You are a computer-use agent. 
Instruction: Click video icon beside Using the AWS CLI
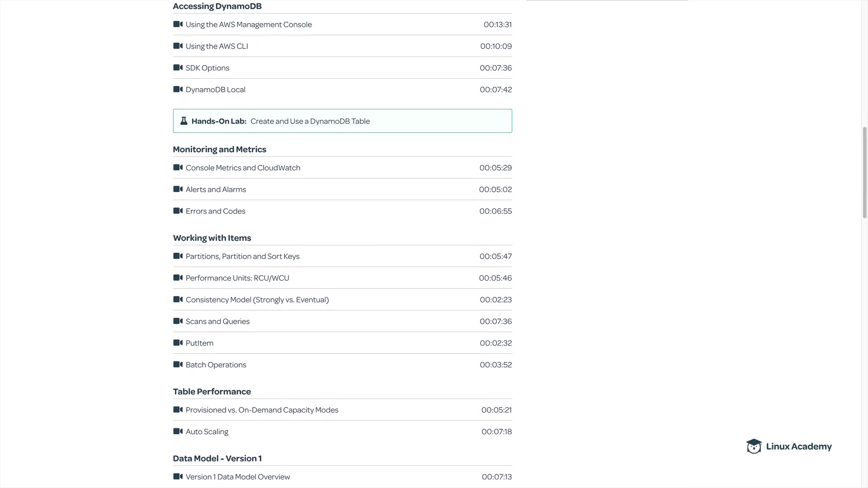pyautogui.click(x=178, y=46)
